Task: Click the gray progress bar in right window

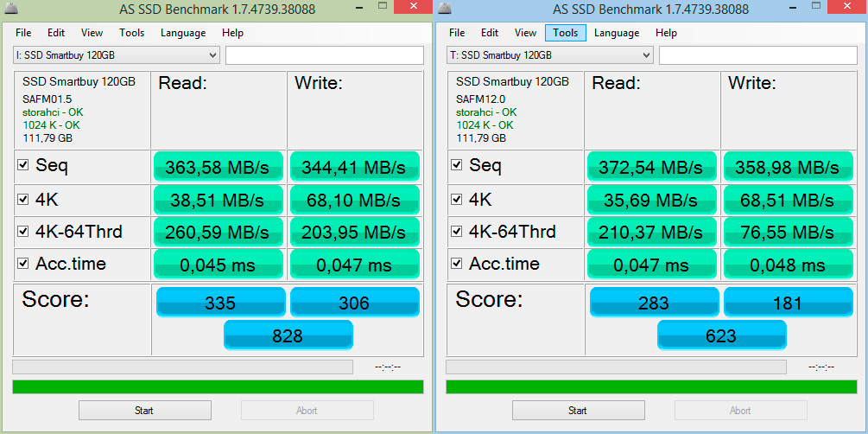Action: click(x=616, y=367)
